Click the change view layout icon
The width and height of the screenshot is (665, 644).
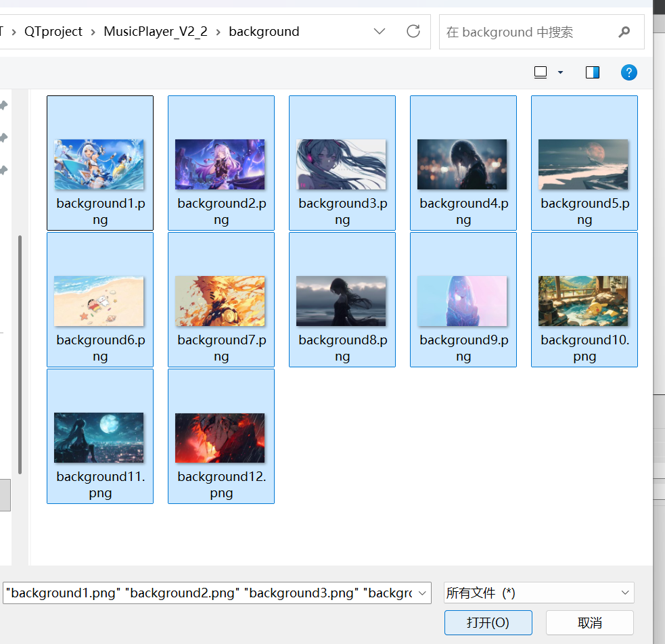541,72
